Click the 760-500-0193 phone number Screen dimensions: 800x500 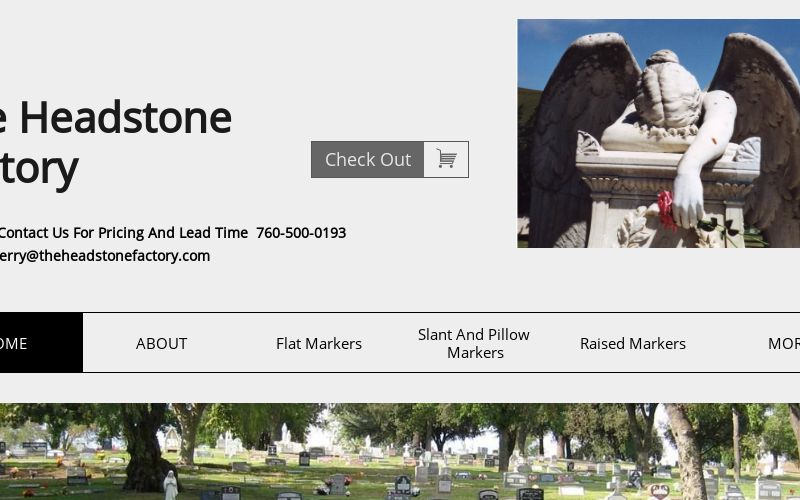301,233
